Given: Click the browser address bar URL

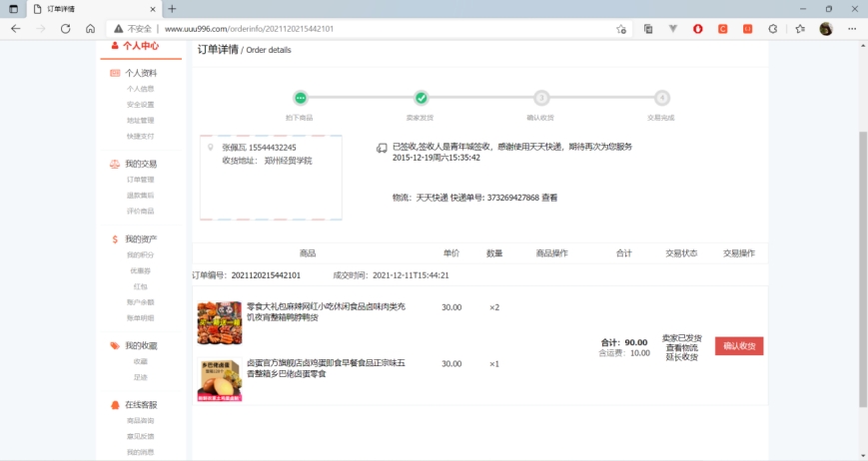Looking at the screenshot, I should click(x=249, y=29).
